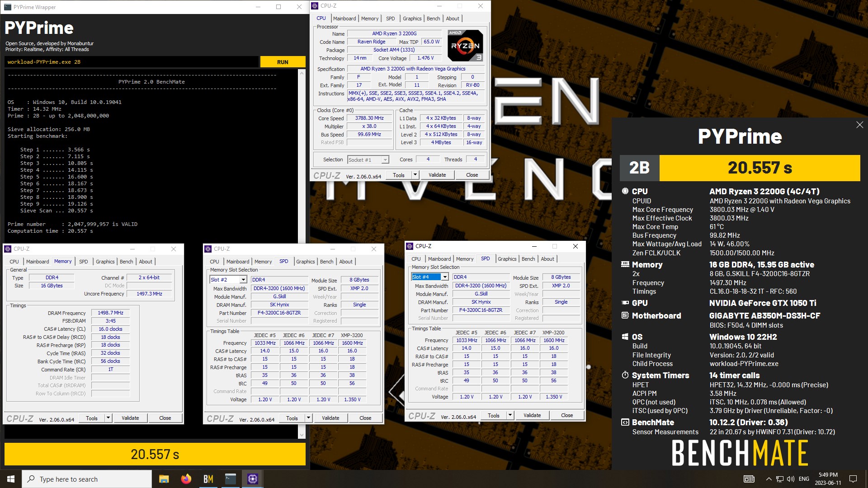
Task: Open the touch keyboard tray icon
Action: (x=749, y=479)
